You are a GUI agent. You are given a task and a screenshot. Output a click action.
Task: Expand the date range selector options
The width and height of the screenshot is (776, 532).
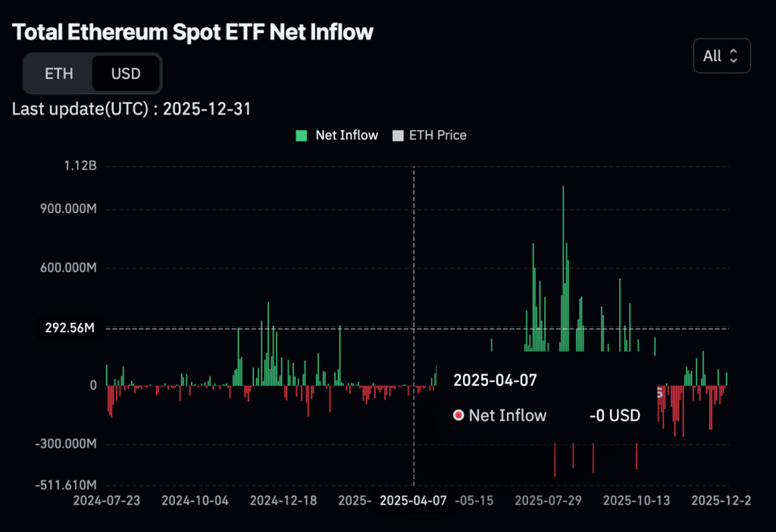[x=721, y=55]
